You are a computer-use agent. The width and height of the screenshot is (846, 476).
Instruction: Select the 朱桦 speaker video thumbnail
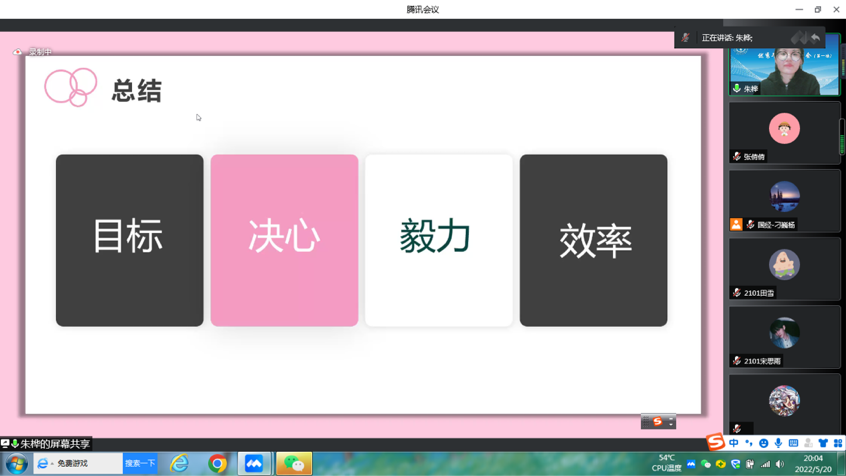pos(784,66)
